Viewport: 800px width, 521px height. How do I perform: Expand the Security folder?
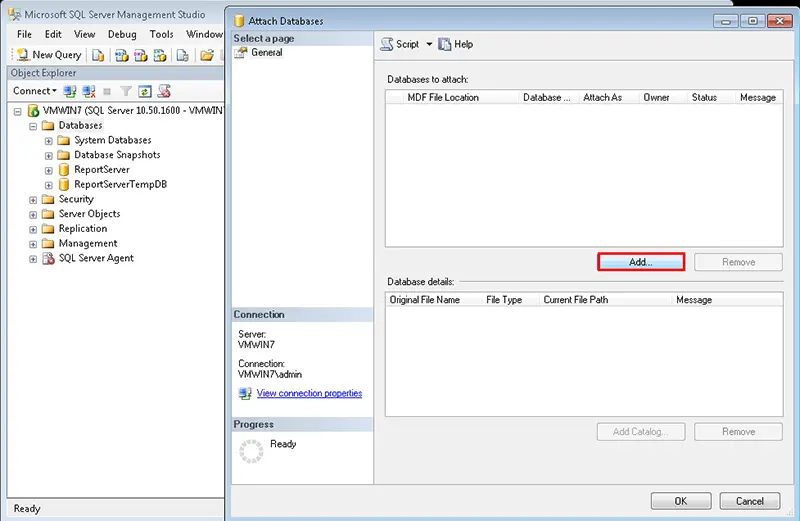[33, 200]
